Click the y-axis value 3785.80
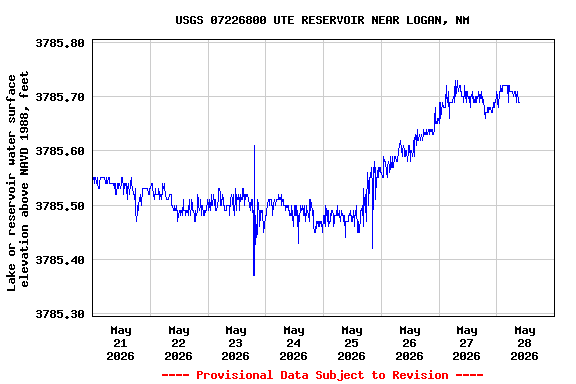This screenshot has width=576, height=384. [x=60, y=43]
